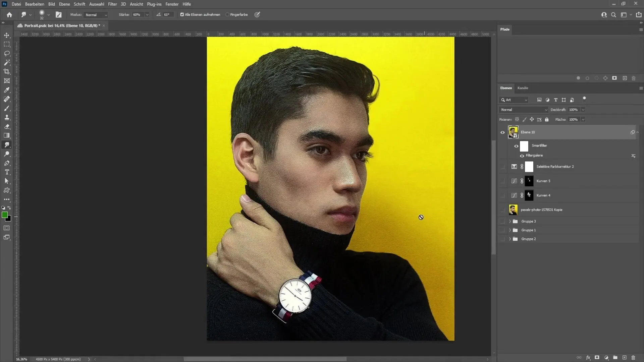The width and height of the screenshot is (644, 362).
Task: Select the Selektive Farbkorrektur 2 layer
Action: click(555, 166)
